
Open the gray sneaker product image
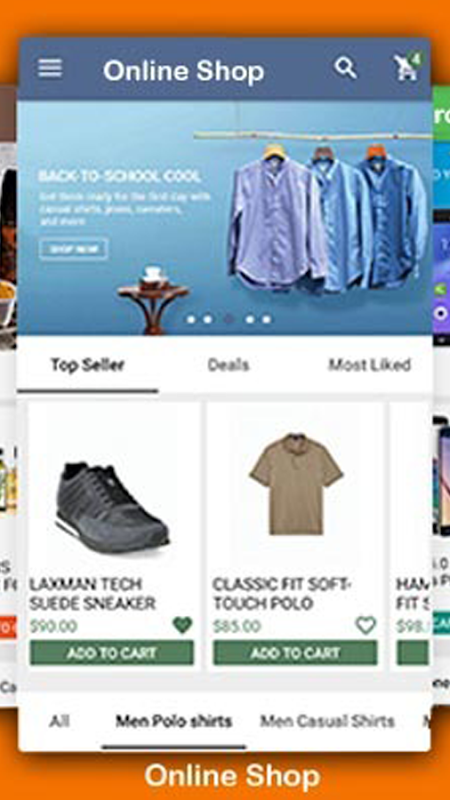[112, 506]
